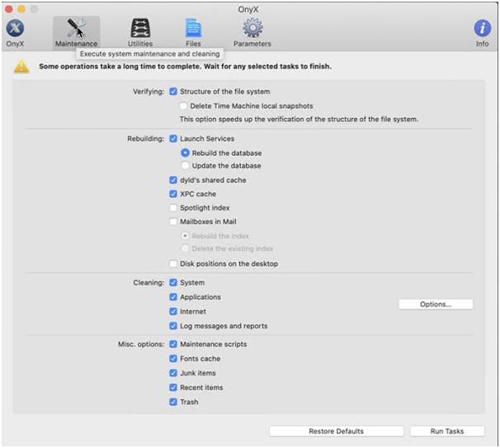The width and height of the screenshot is (500, 448).
Task: Uncheck the Trash option
Action: [173, 402]
